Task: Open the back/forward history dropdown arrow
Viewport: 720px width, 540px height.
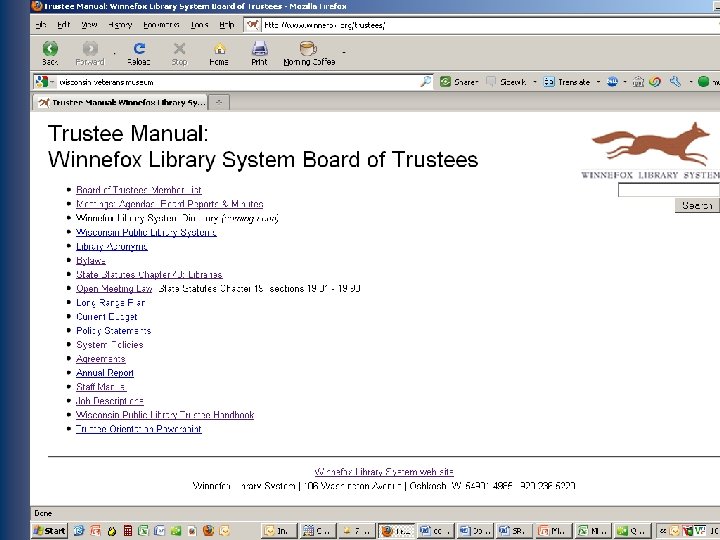Action: coord(114,53)
